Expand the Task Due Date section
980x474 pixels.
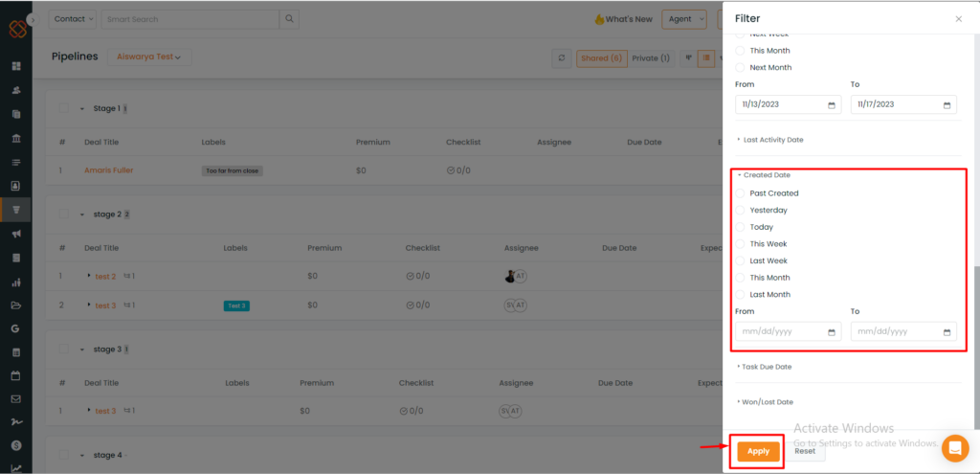tap(765, 367)
